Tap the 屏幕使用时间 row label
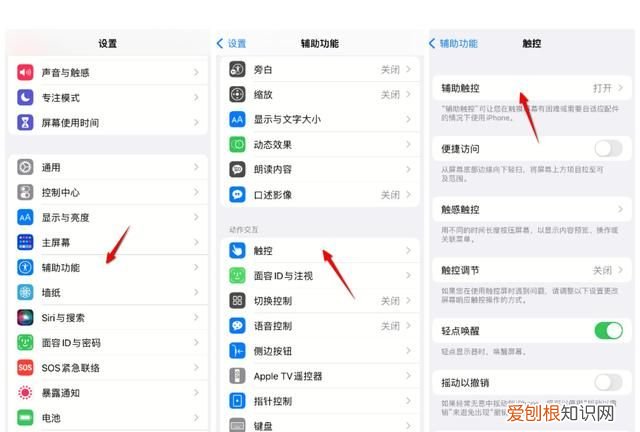The width and height of the screenshot is (640, 432). tap(70, 122)
